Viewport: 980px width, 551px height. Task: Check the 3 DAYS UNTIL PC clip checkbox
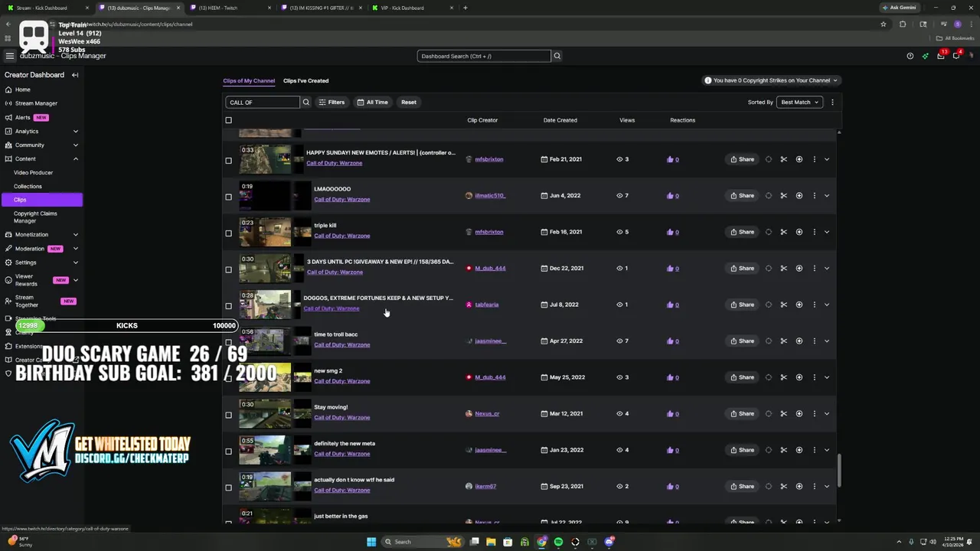[228, 269]
